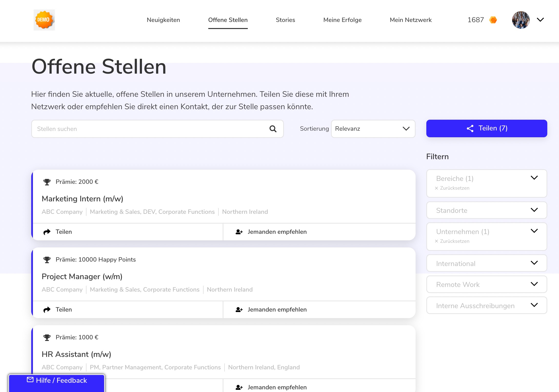The width and height of the screenshot is (559, 392).
Task: Reset the Bereiche filter via Zurücksetzen
Action: [x=452, y=188]
